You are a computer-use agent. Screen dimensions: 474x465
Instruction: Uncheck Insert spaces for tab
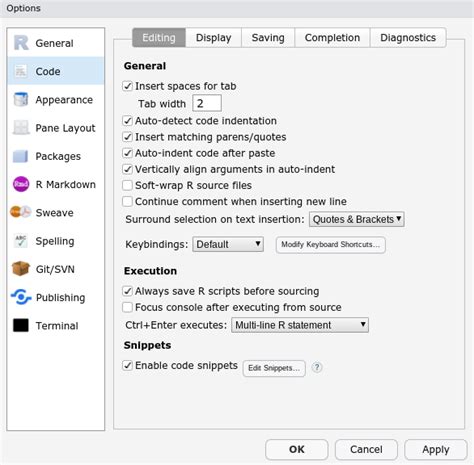click(127, 86)
